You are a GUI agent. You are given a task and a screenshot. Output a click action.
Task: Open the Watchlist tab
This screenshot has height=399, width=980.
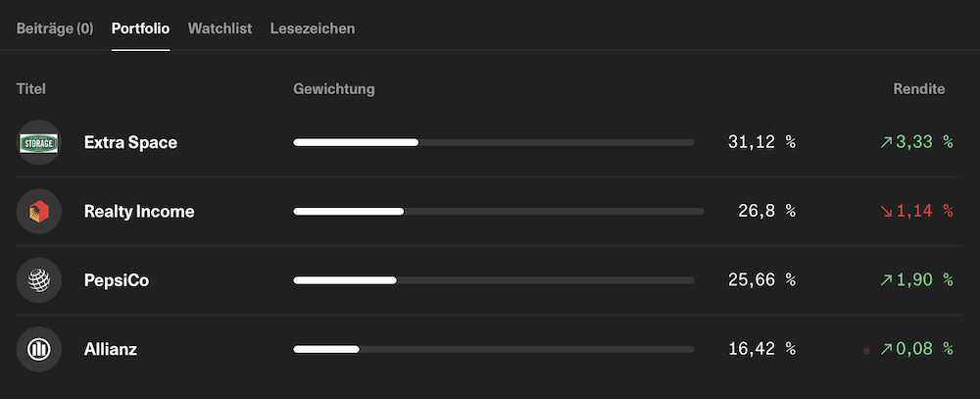click(220, 28)
